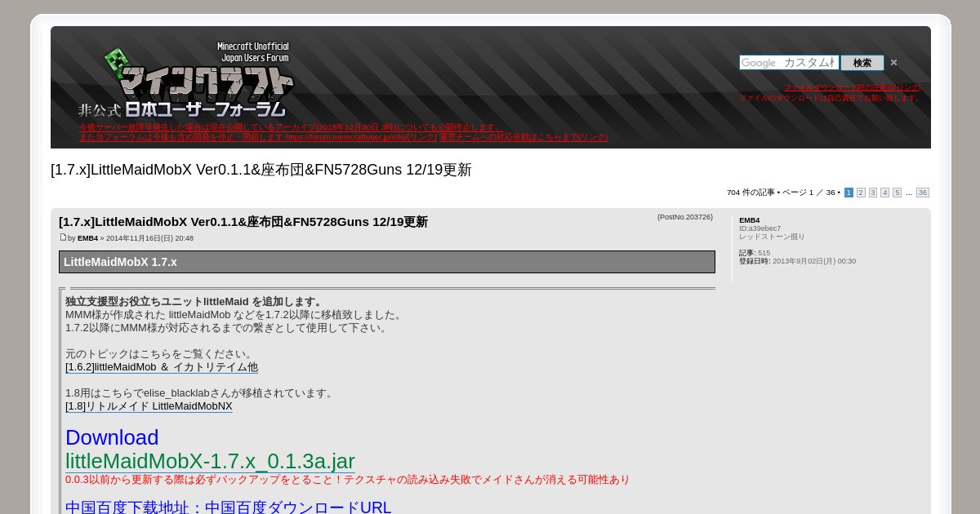Go to page 3 of the topic
Viewport: 980px width, 514px height.
873,193
